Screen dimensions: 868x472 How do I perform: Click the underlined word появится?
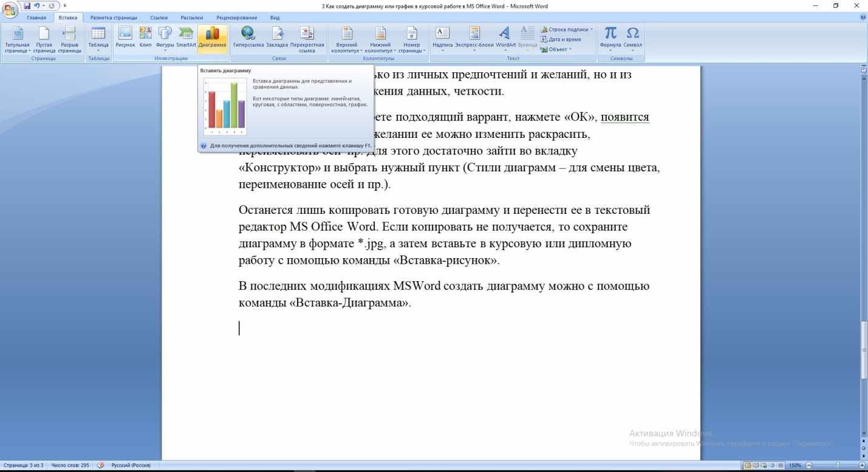click(x=625, y=117)
